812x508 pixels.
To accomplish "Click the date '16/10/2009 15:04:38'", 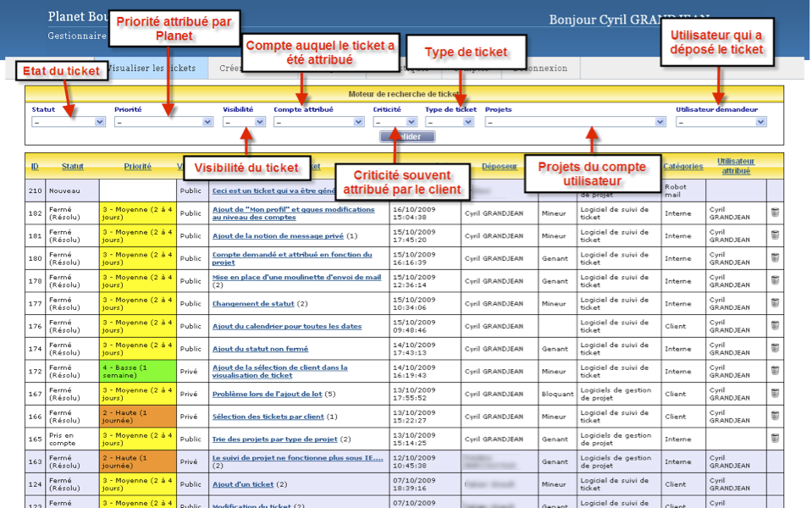I will point(414,213).
